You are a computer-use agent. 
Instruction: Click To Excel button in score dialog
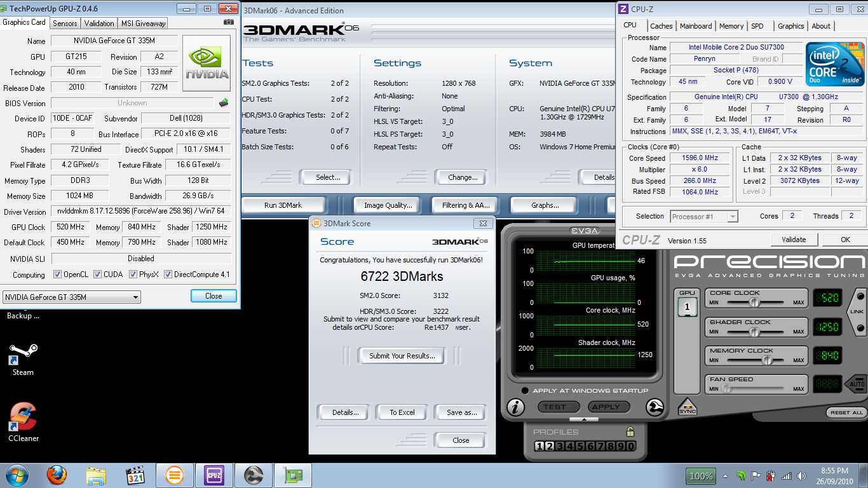point(402,412)
